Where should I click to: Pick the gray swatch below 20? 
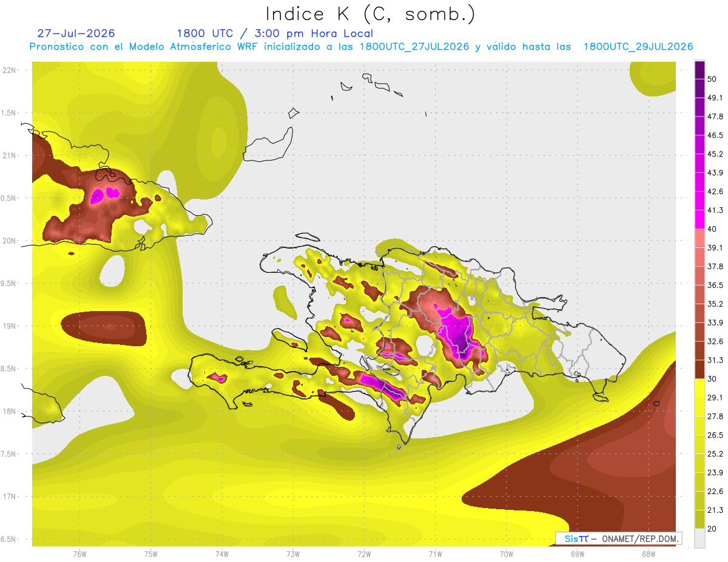700,538
